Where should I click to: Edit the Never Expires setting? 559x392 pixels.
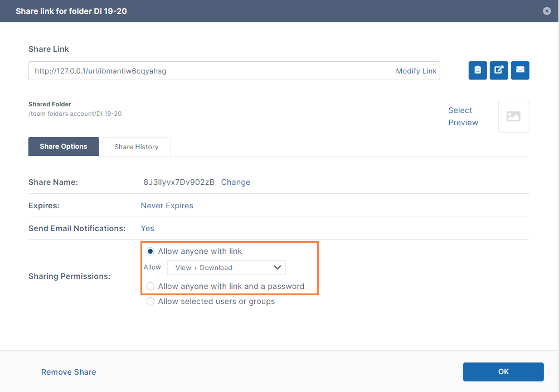tap(167, 205)
